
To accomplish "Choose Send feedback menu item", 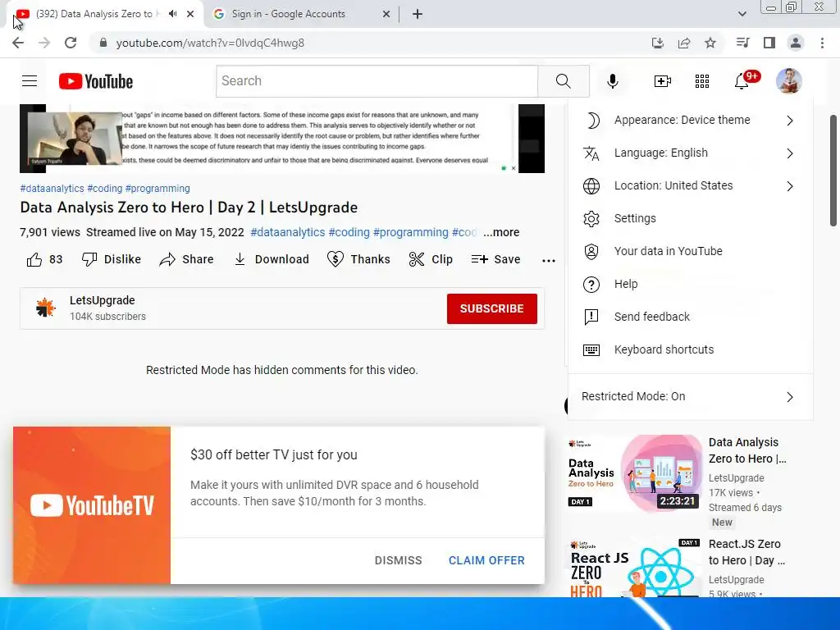I will point(691,317).
